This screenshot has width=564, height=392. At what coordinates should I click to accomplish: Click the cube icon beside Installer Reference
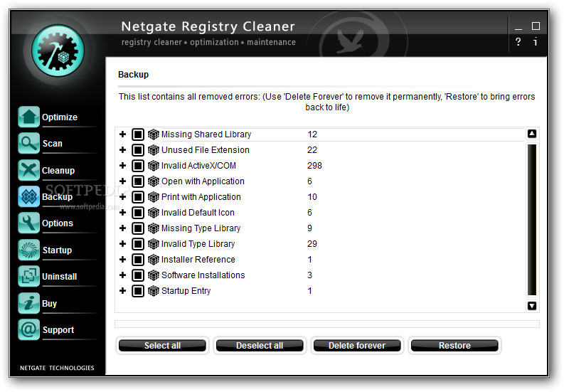click(154, 260)
